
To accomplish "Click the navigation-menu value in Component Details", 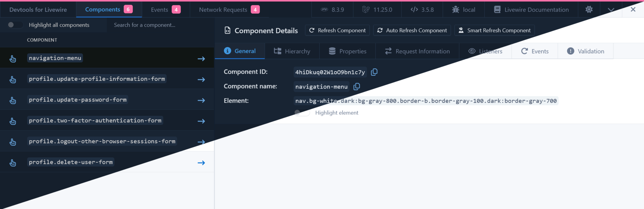I will coord(321,87).
